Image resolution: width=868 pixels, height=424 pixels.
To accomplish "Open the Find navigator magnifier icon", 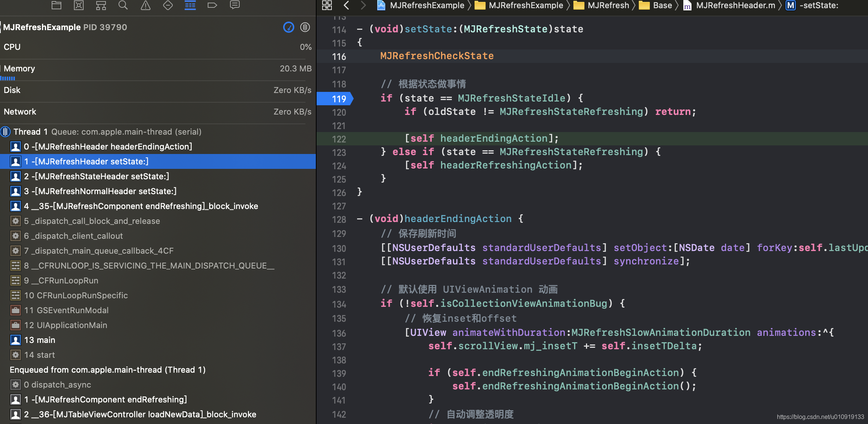I will pyautogui.click(x=123, y=5).
